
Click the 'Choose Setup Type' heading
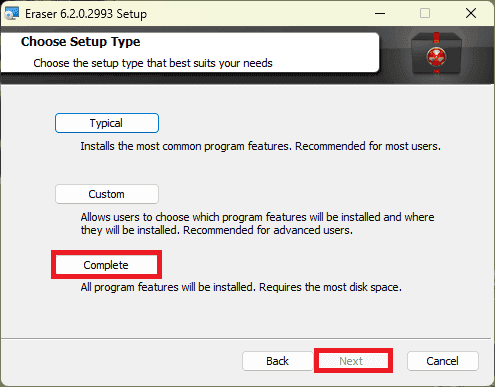pos(81,42)
